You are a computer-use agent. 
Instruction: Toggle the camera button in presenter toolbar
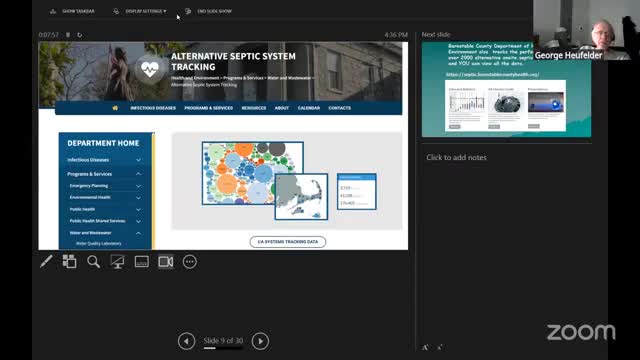pos(166,262)
